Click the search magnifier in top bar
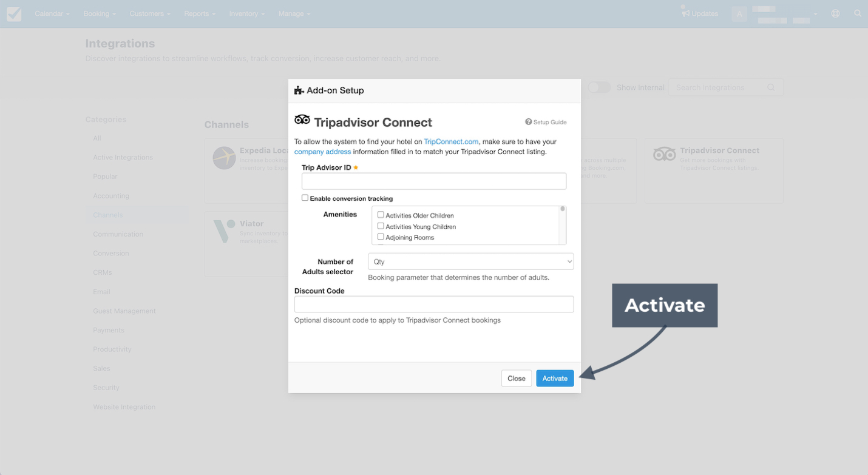Image resolution: width=868 pixels, height=475 pixels. pyautogui.click(x=858, y=13)
